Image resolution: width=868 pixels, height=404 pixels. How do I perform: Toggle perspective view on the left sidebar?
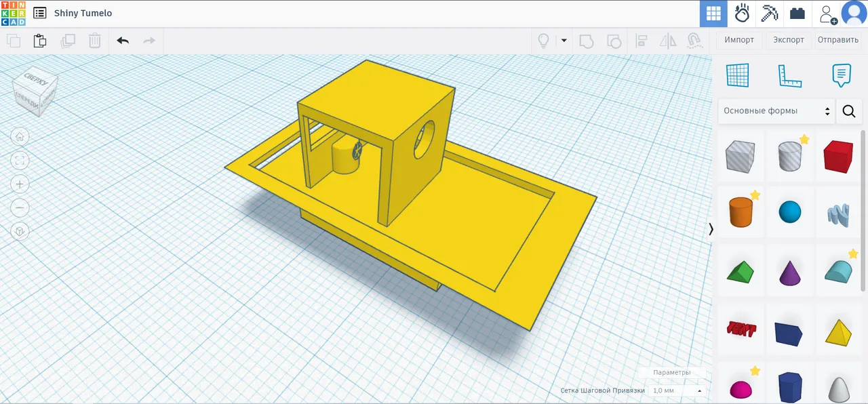(20, 231)
